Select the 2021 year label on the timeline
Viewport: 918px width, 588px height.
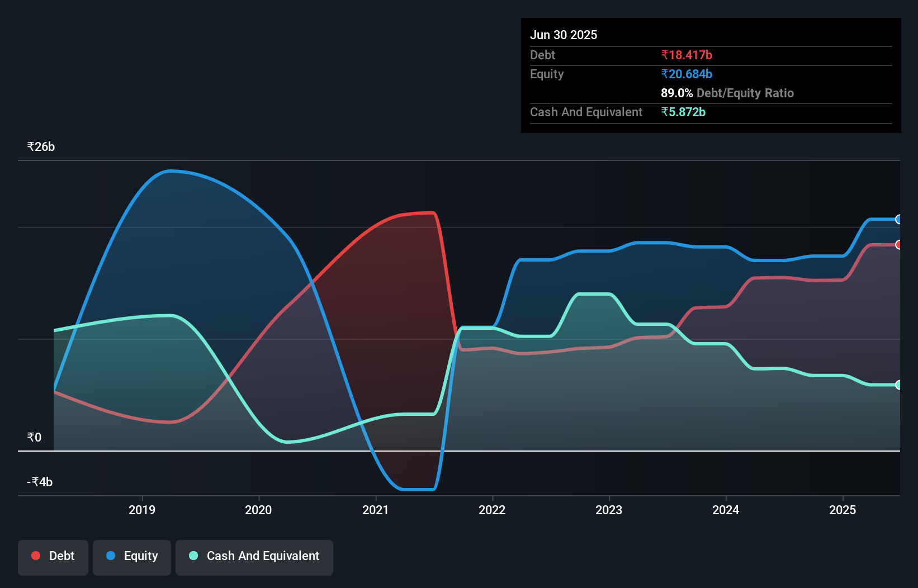(x=375, y=510)
